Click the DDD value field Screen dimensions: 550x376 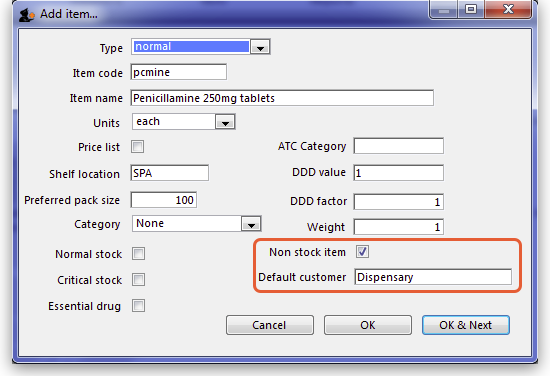pos(398,173)
